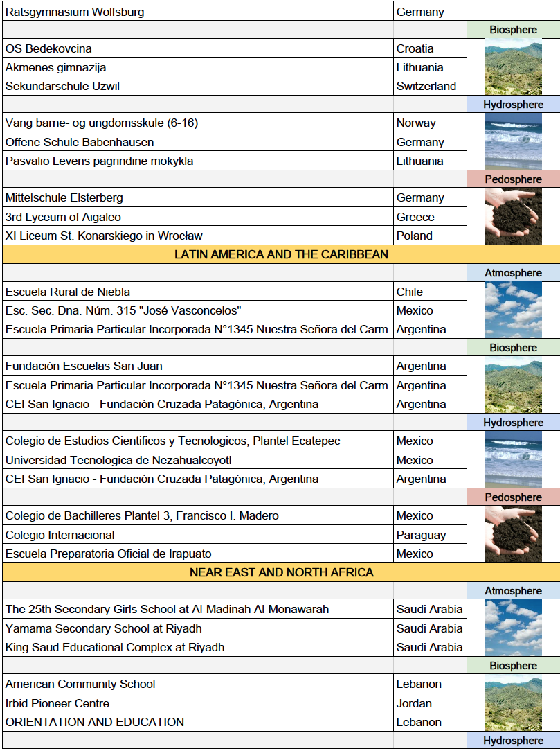This screenshot has height=751, width=560.
Task: Click the ORIENTATION AND EDUCATION cell
Action: (x=198, y=722)
